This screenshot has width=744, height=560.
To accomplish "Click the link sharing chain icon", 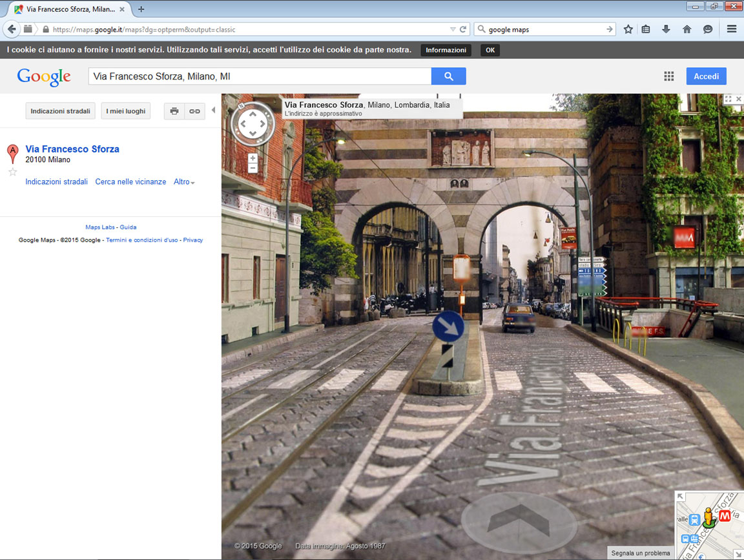I will click(194, 111).
